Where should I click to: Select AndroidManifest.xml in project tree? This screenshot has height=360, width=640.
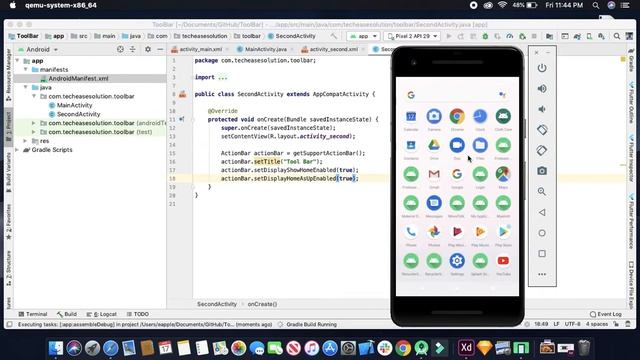coord(78,78)
